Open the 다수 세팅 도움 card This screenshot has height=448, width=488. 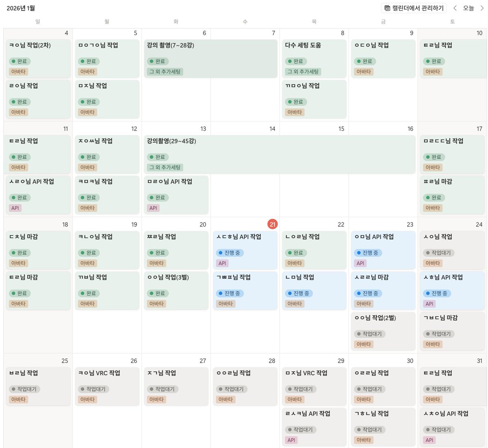coord(314,59)
